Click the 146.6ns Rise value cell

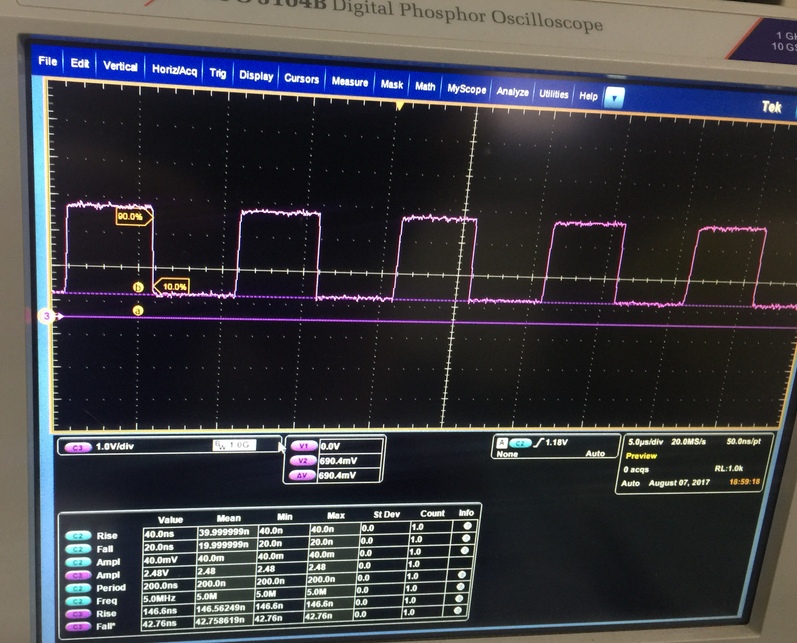[168, 611]
